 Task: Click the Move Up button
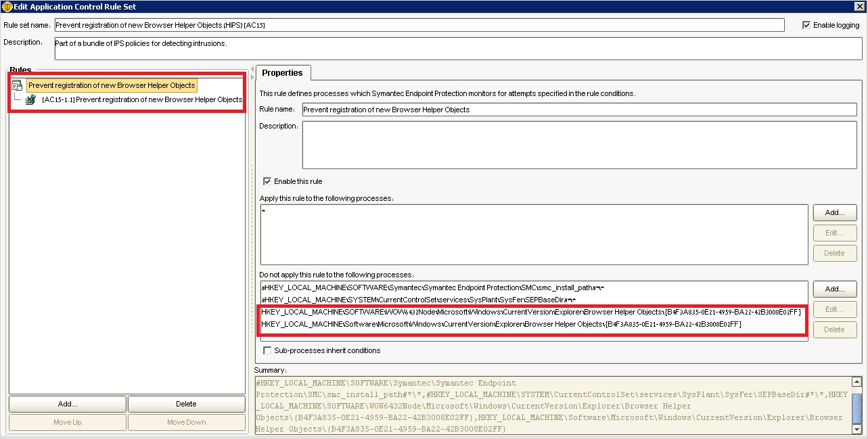point(68,422)
